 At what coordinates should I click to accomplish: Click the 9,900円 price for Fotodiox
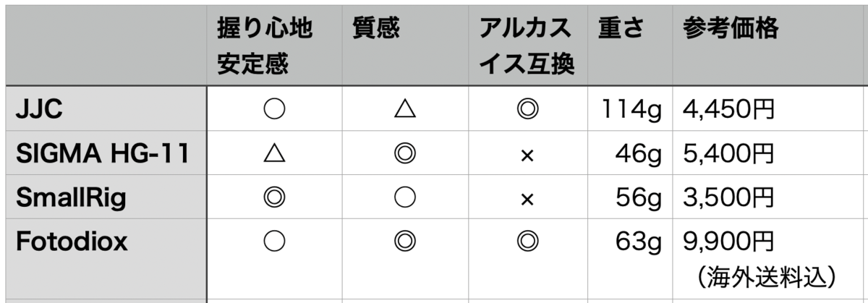[x=728, y=242]
